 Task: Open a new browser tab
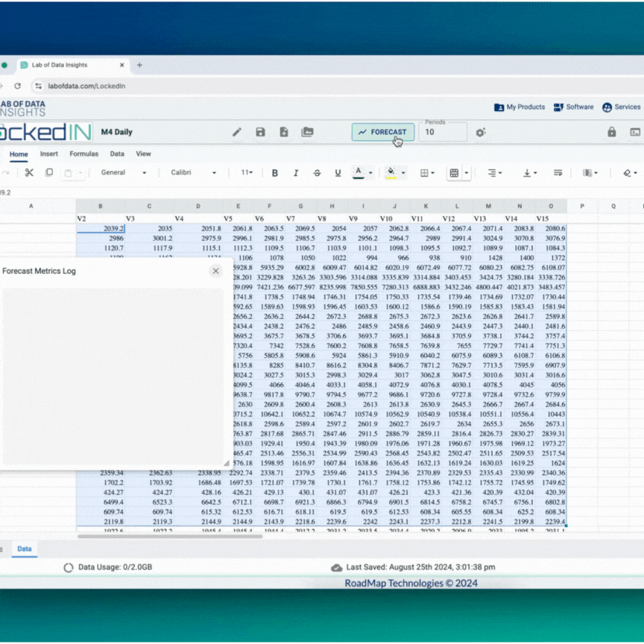click(x=139, y=65)
